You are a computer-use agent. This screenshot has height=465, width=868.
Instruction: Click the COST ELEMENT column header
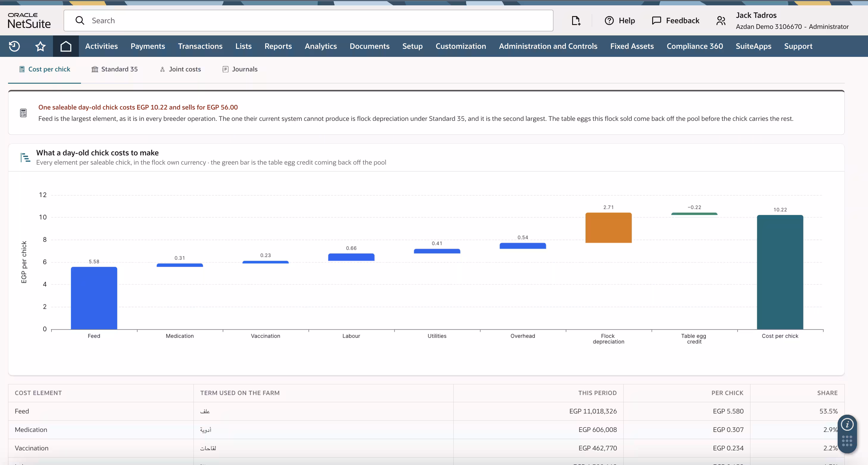click(38, 393)
